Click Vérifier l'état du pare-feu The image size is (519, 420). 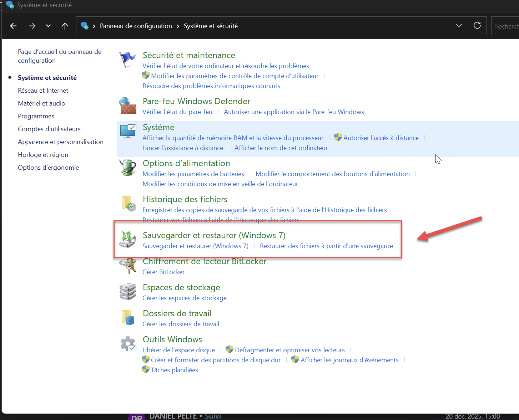(177, 112)
